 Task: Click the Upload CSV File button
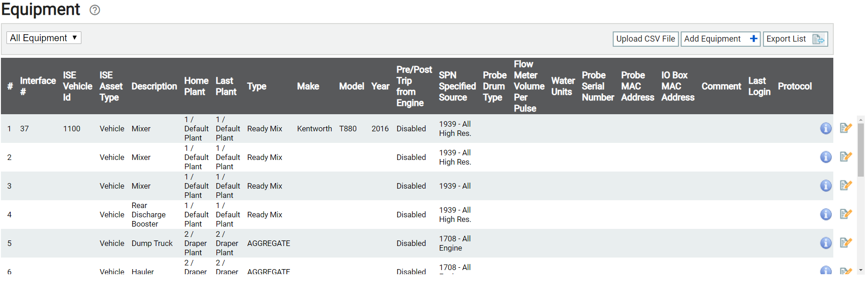point(646,39)
